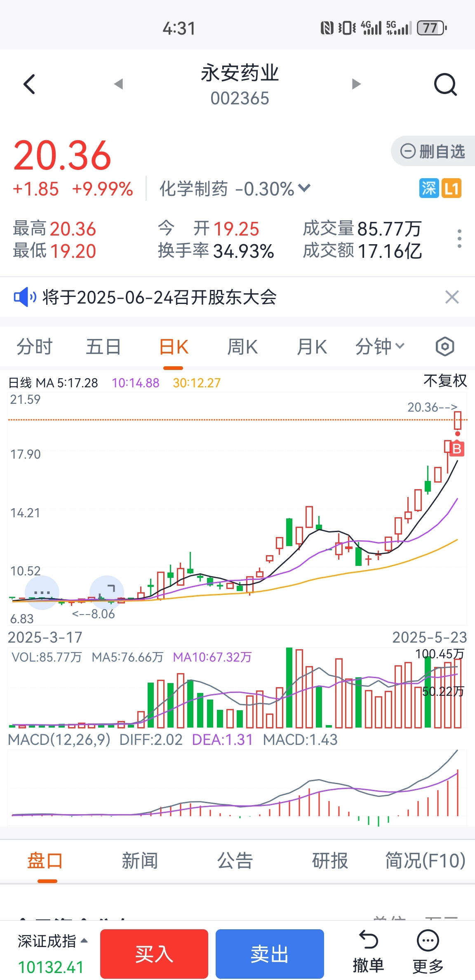Open the 新闻 news tab
Screen dimensions: 475x980
pos(140,861)
